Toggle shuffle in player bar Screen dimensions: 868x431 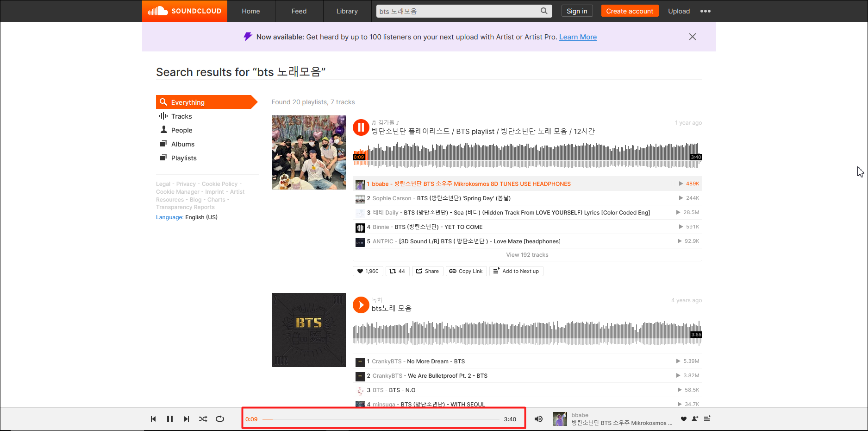(203, 419)
